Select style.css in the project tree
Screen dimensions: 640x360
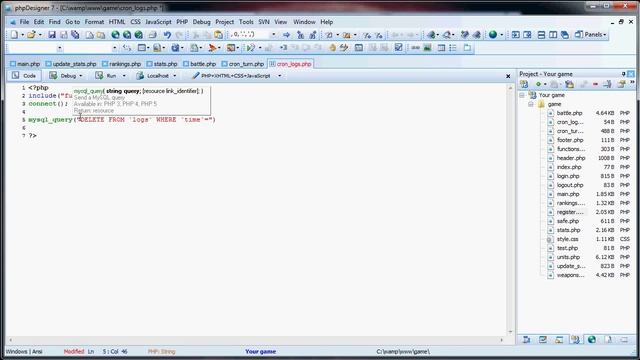[567, 239]
